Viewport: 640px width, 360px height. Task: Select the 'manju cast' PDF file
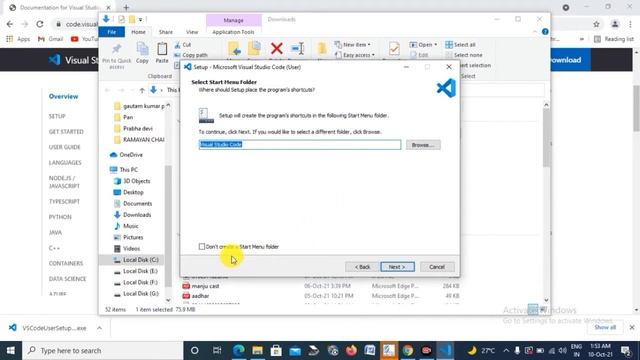click(x=201, y=286)
